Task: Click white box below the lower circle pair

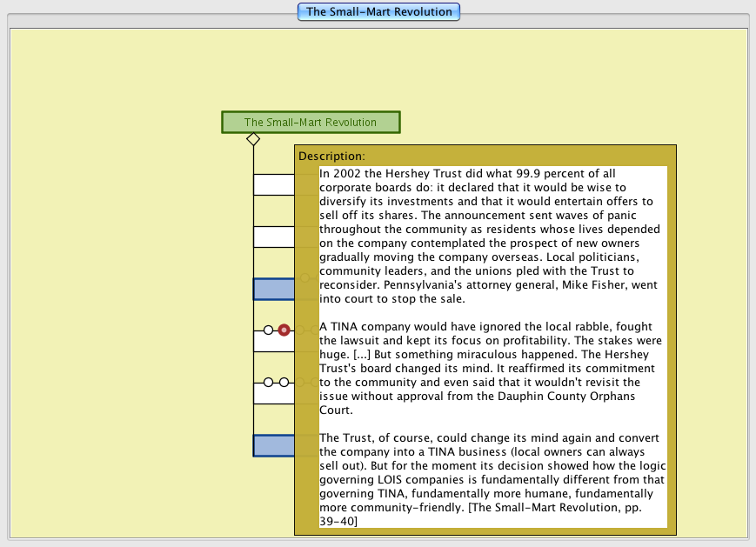Action: pyautogui.click(x=273, y=394)
